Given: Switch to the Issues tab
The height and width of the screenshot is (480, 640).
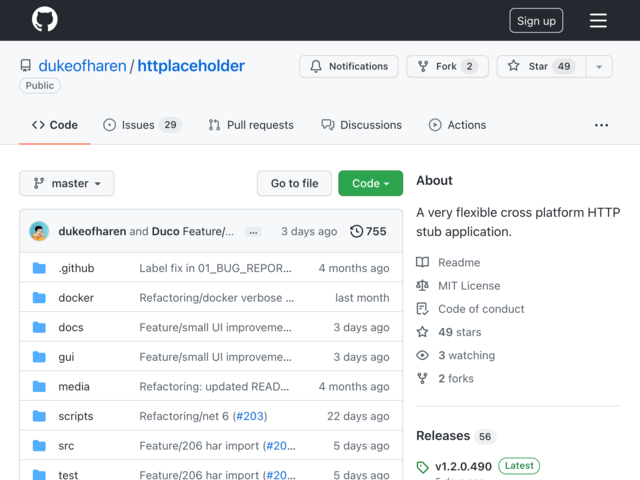Looking at the screenshot, I should tap(142, 125).
